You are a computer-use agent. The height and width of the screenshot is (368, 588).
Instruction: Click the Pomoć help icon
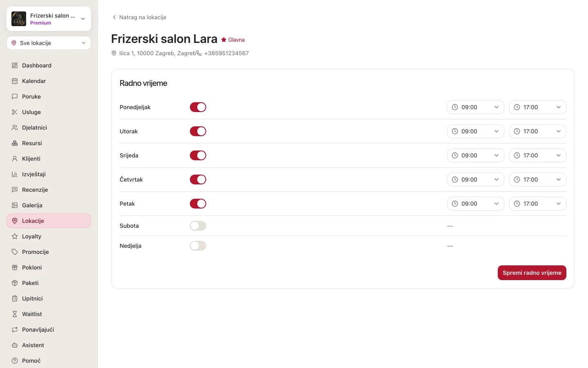[x=15, y=361]
